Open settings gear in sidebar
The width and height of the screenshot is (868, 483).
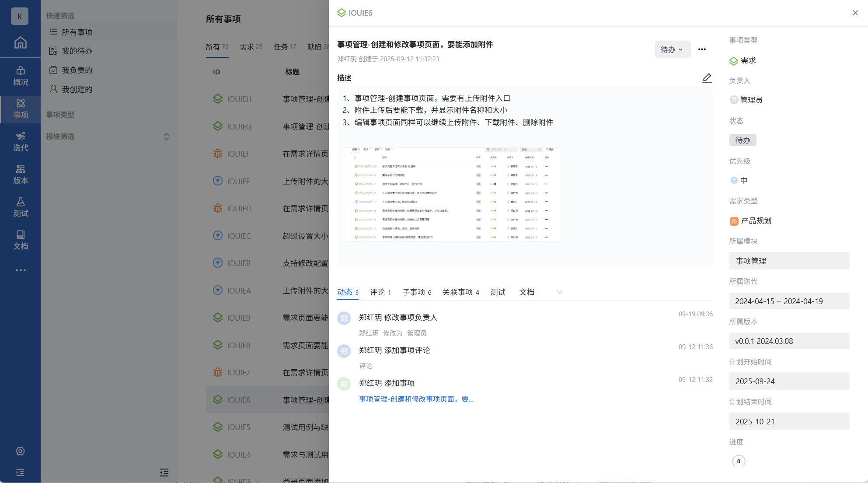(x=20, y=451)
